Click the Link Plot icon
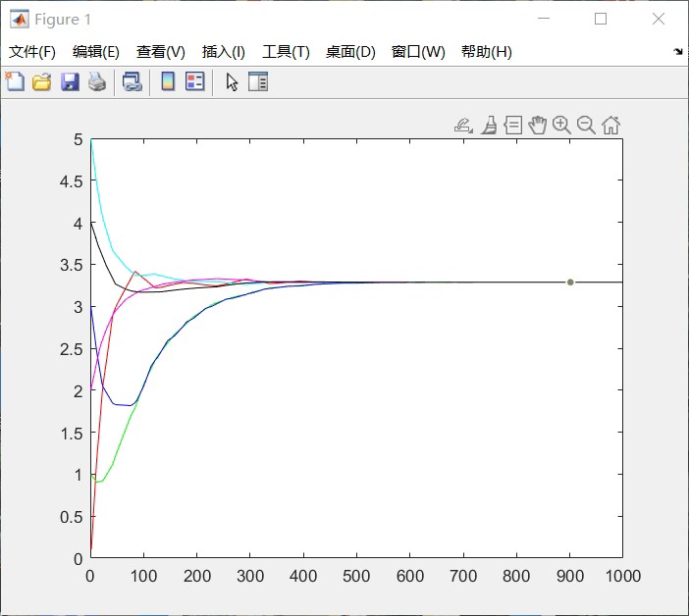 (132, 81)
